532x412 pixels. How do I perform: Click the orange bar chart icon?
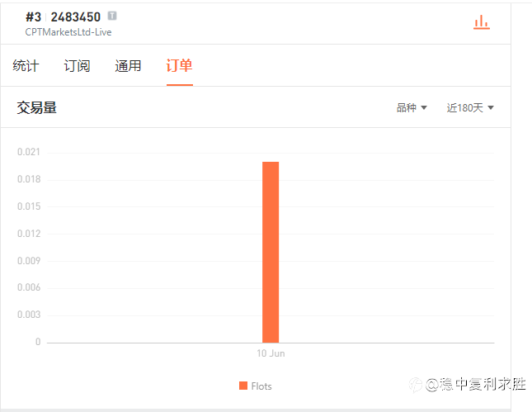482,22
